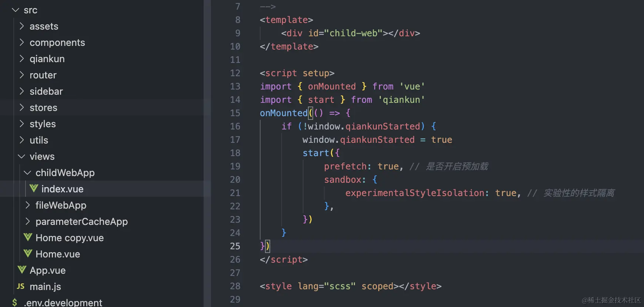
Task: Click 'sandbox' key on line 20
Action: point(343,180)
